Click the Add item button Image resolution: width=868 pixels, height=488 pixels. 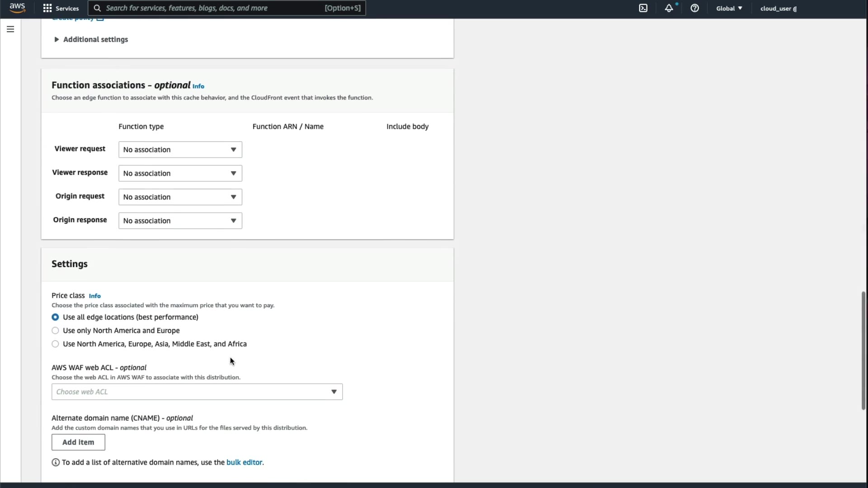78,442
